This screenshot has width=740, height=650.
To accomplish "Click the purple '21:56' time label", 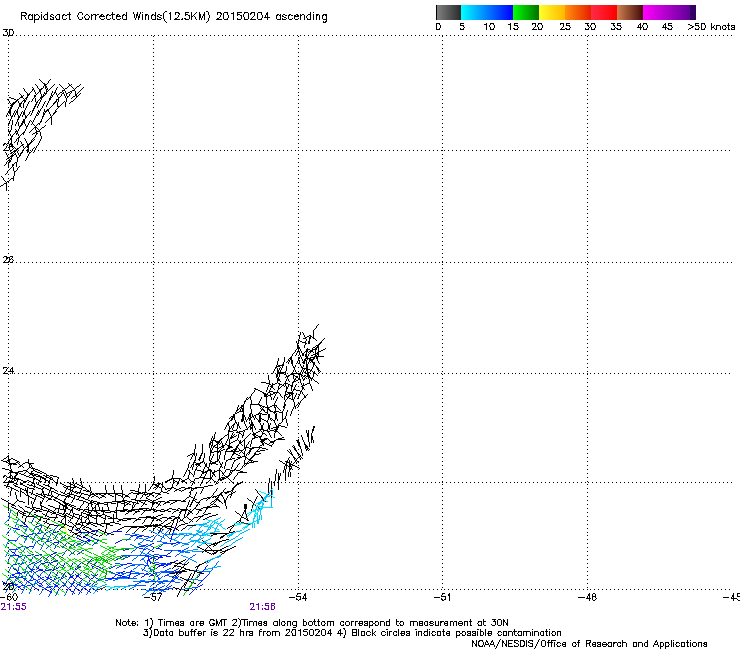I will point(262,607).
